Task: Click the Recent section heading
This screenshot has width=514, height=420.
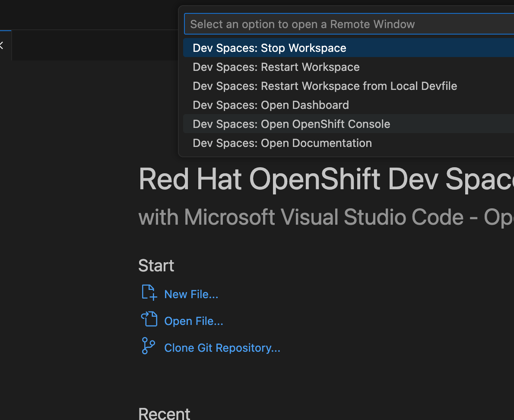Action: tap(164, 414)
